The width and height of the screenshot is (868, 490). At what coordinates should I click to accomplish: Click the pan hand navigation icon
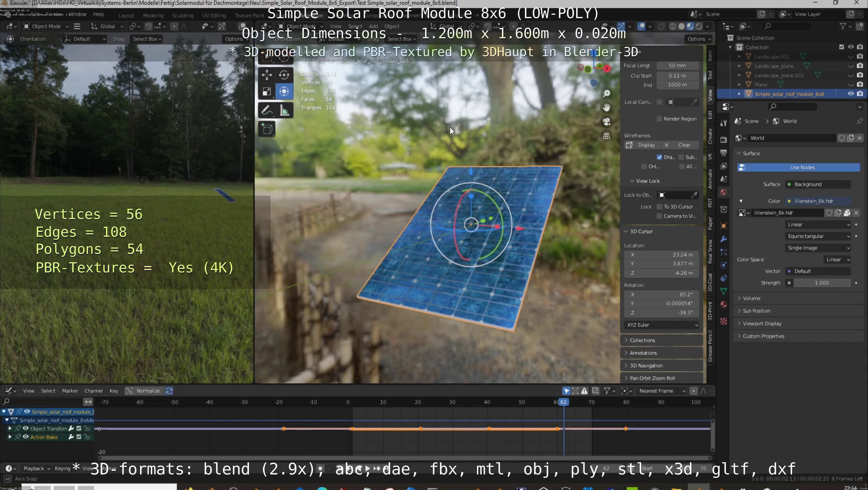point(607,107)
